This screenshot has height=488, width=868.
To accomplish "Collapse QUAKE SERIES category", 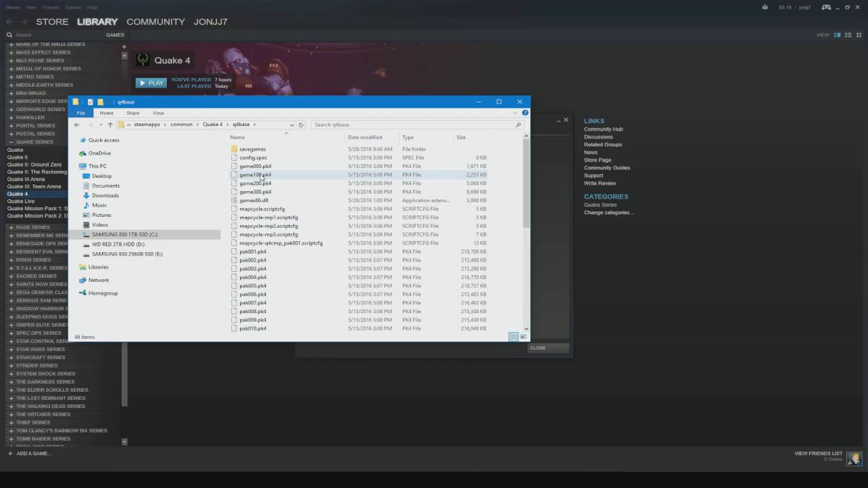I will (x=11, y=142).
